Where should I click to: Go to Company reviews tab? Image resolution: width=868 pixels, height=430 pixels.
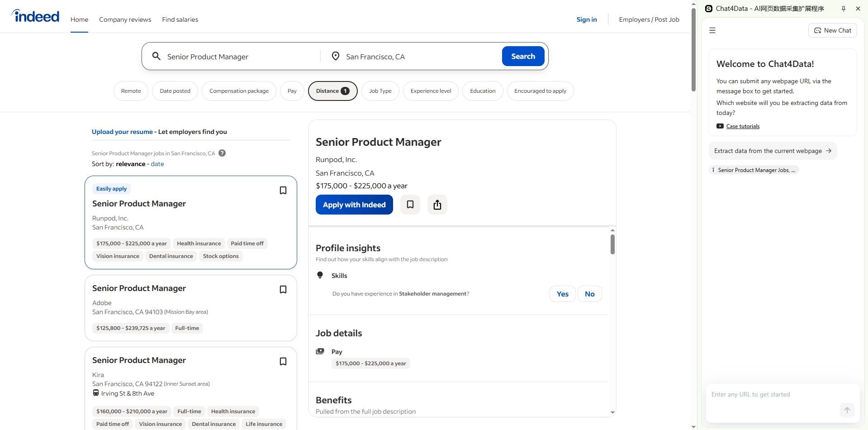(x=125, y=19)
